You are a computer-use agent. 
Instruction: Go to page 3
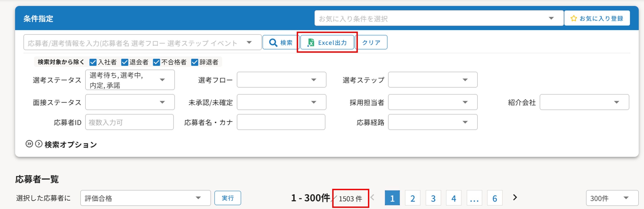pos(433,198)
